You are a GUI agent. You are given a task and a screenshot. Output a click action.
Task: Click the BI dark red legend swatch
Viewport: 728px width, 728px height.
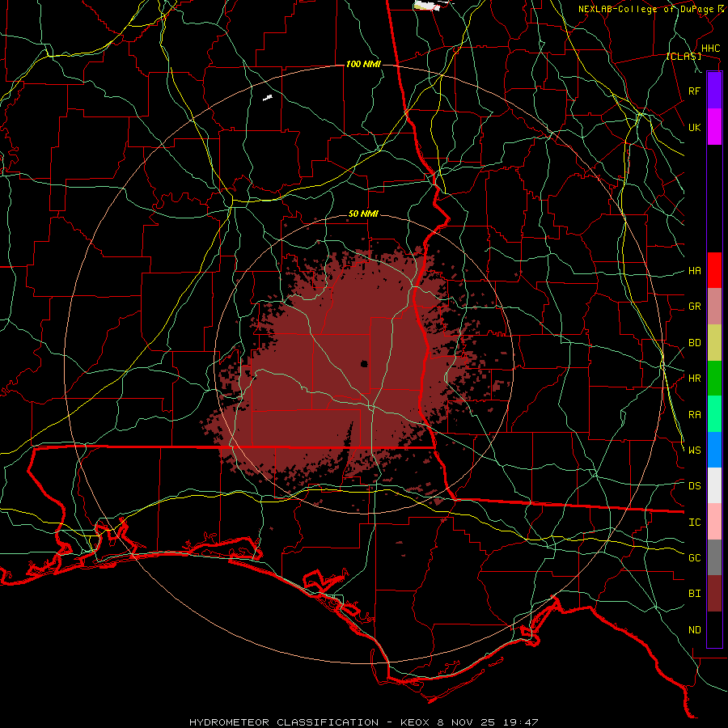pyautogui.click(x=714, y=594)
